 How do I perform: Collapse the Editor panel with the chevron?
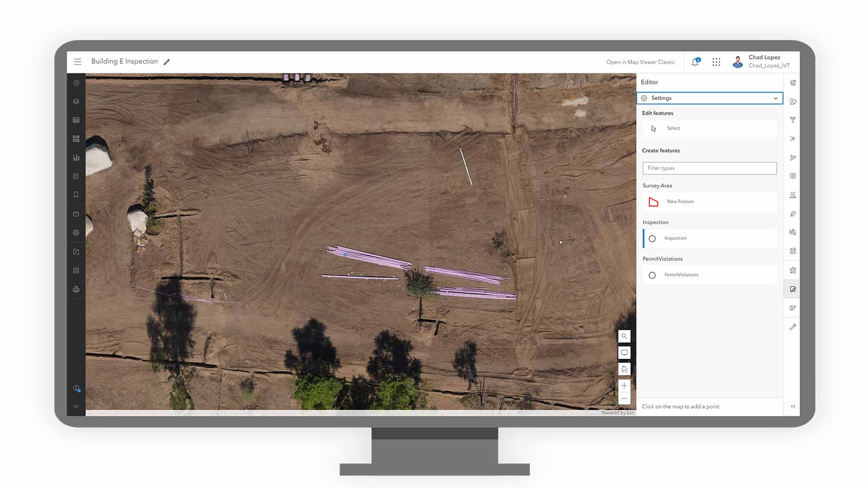[x=793, y=406]
